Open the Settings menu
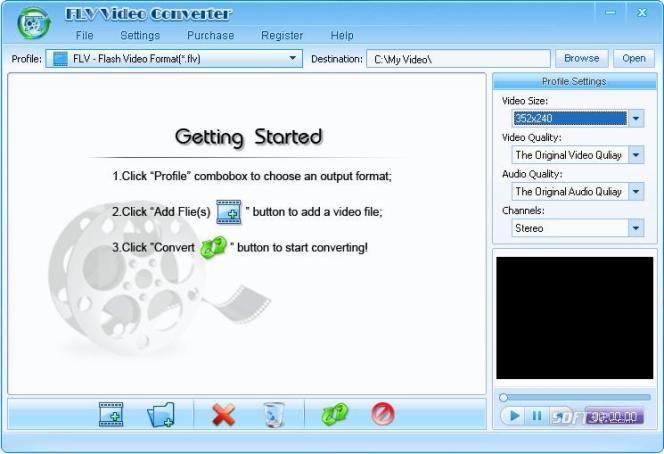Viewport: 664px width, 454px height. [140, 35]
